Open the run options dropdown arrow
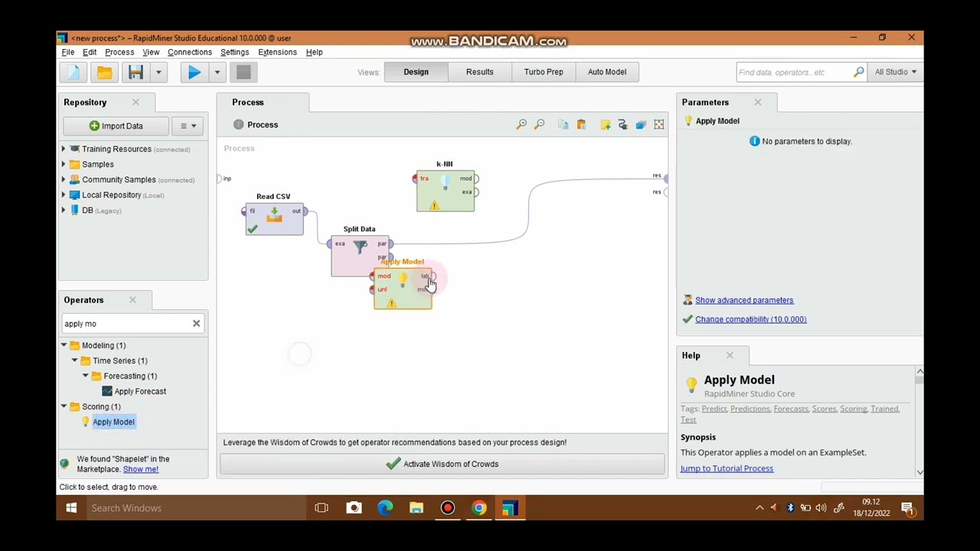Image resolution: width=980 pixels, height=551 pixels. point(217,72)
